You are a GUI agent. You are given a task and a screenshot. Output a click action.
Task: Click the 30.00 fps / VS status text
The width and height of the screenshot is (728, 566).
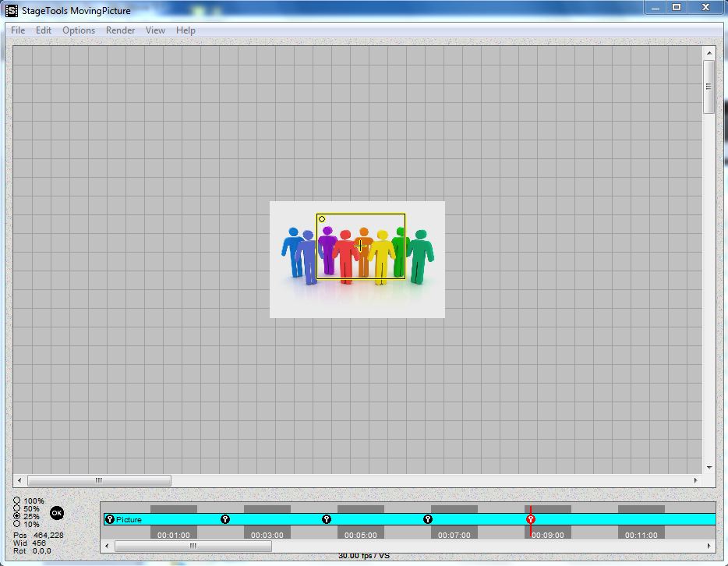pos(364,556)
